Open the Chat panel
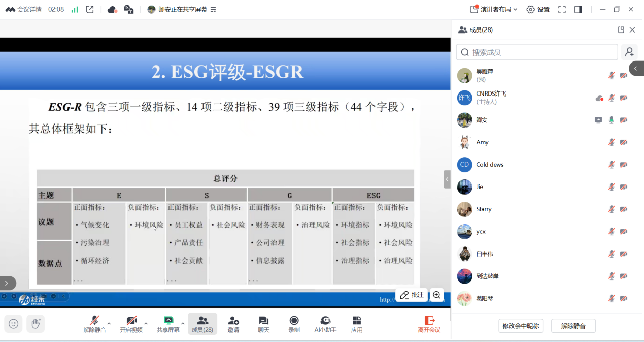 263,324
